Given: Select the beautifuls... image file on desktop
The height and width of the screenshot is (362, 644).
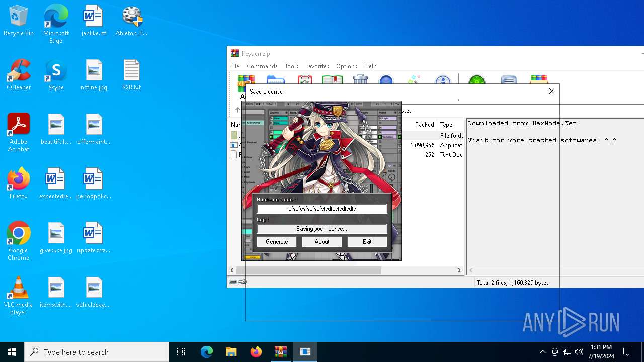Looking at the screenshot, I should (x=56, y=130).
